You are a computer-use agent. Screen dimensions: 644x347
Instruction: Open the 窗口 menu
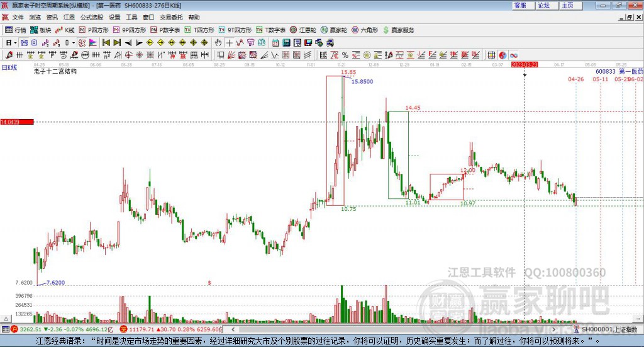(x=148, y=17)
